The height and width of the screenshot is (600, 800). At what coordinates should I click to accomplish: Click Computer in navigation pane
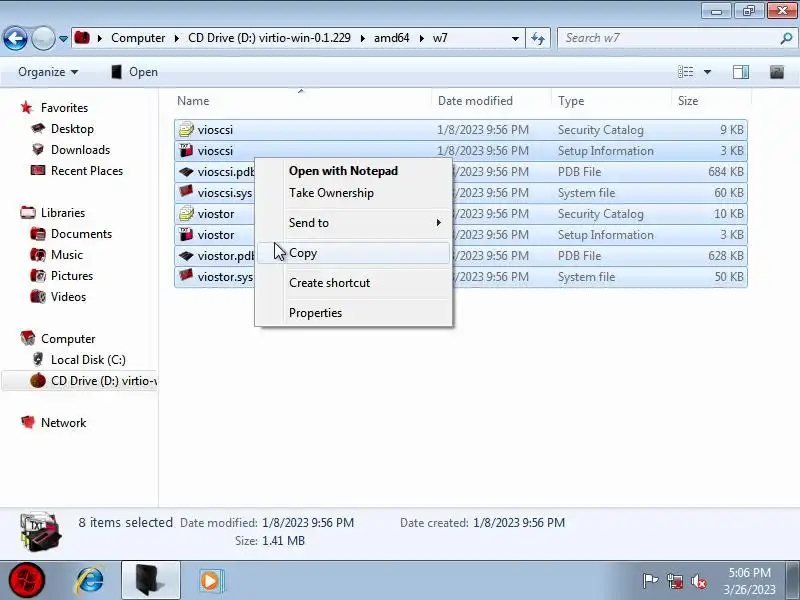(68, 339)
